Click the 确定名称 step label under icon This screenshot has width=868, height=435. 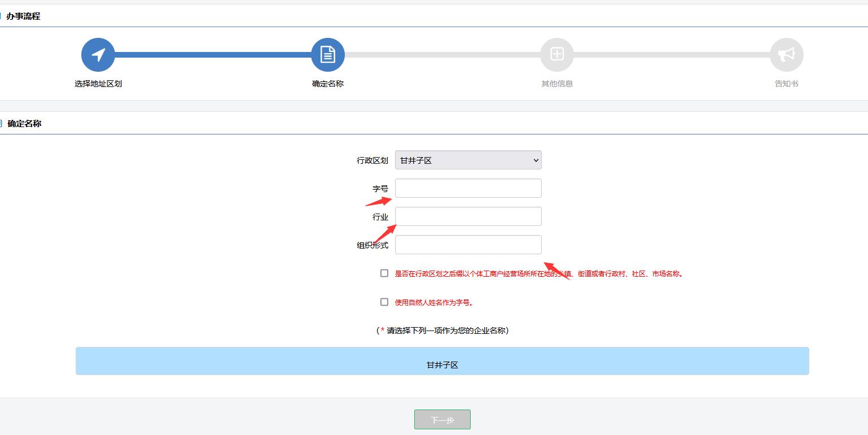coord(328,84)
